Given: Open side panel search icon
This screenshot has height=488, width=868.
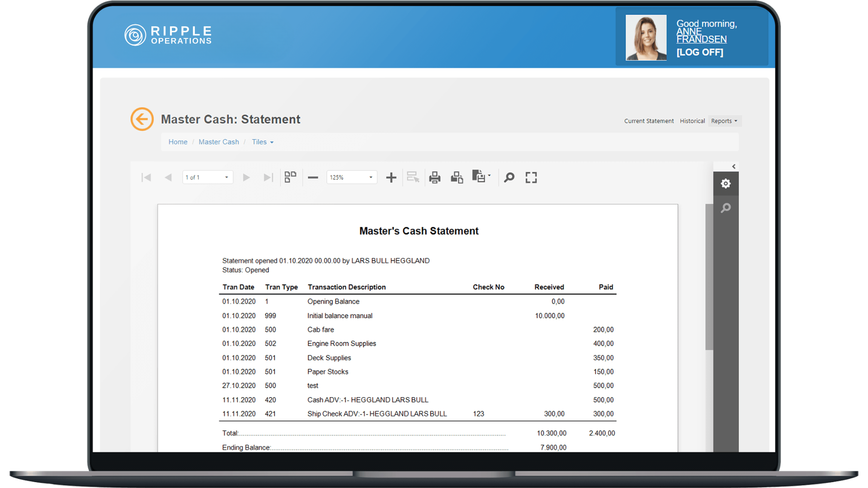Looking at the screenshot, I should 726,208.
